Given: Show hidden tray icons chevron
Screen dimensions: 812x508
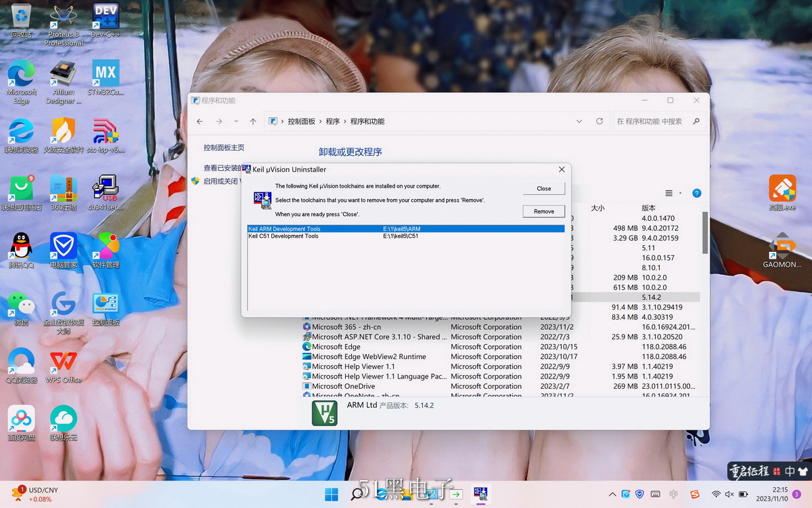Looking at the screenshot, I should 612,494.
